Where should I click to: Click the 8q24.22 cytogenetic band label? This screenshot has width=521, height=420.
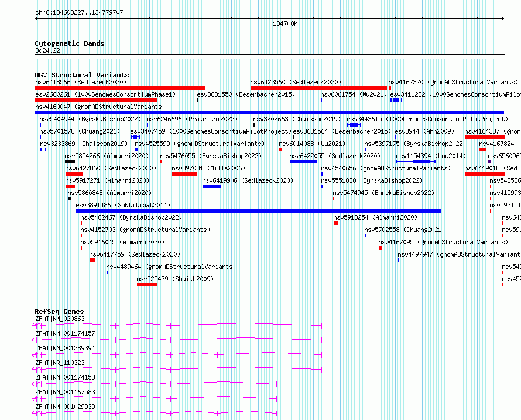47,50
